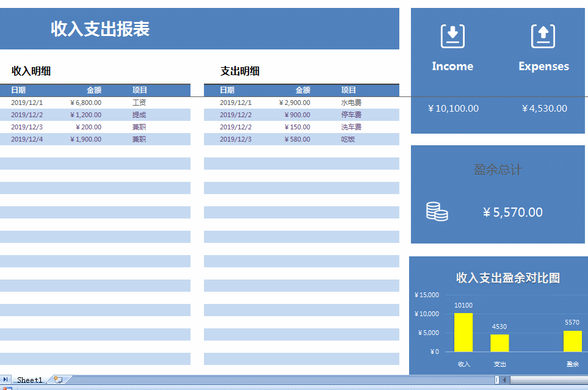The image size is (588, 390).
Task: Click the horizontal scrollbar track
Action: click(548, 380)
